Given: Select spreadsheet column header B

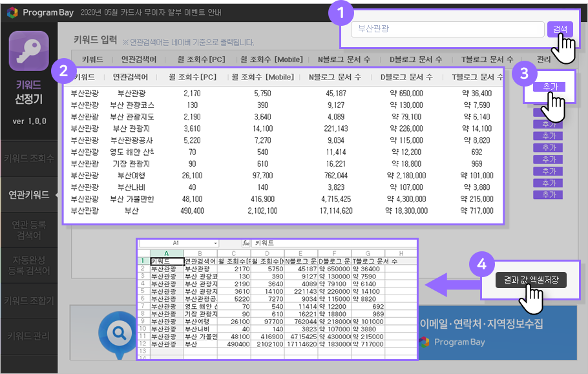Looking at the screenshot, I should 200,253.
